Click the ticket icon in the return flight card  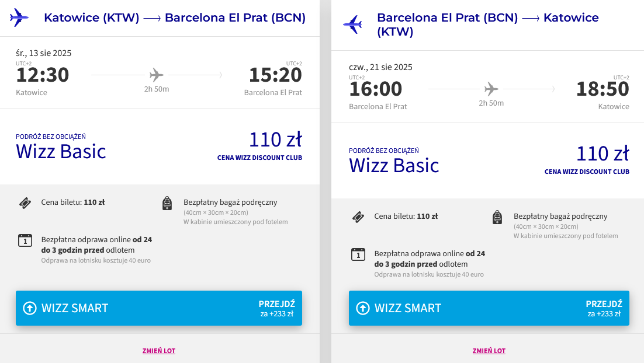click(x=358, y=217)
